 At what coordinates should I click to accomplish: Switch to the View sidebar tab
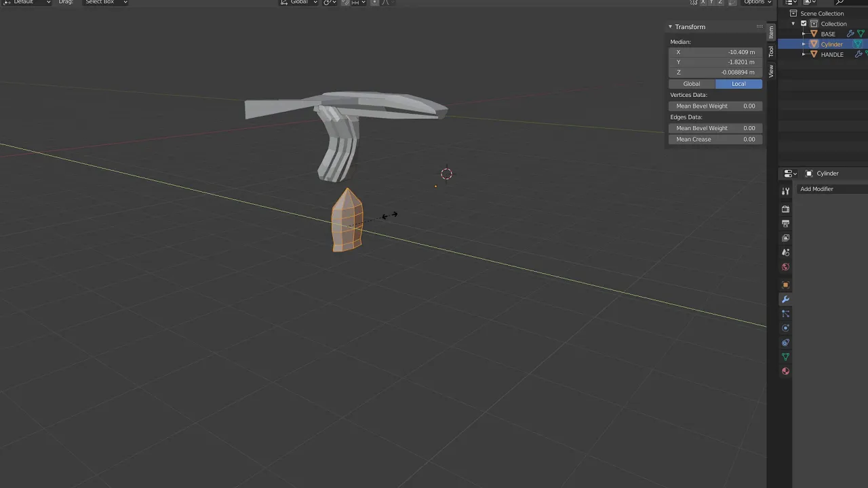[771, 70]
